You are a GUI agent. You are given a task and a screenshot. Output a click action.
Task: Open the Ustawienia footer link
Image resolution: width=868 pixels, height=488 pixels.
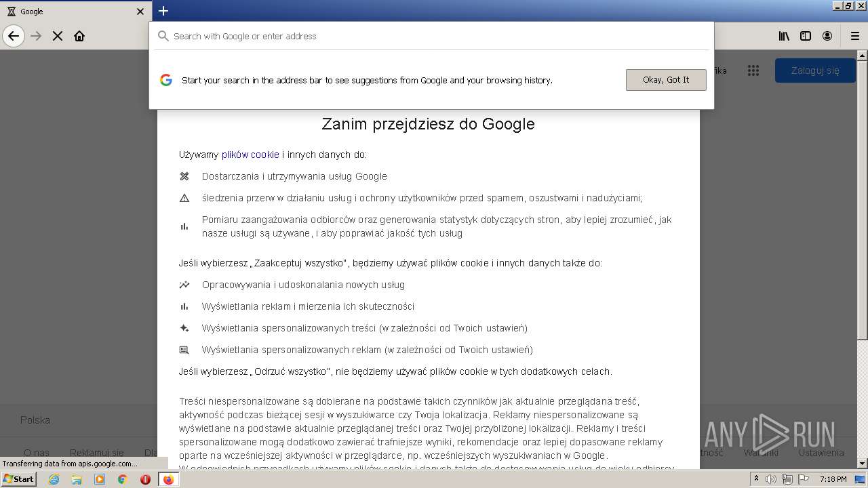[x=821, y=453]
